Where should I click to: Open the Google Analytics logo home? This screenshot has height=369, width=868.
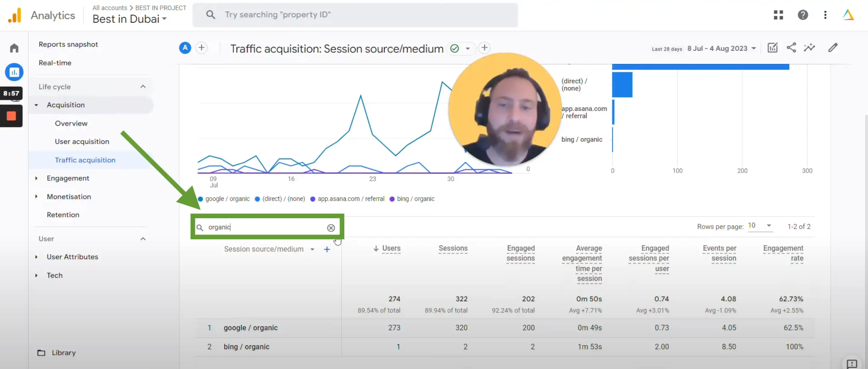tap(14, 15)
